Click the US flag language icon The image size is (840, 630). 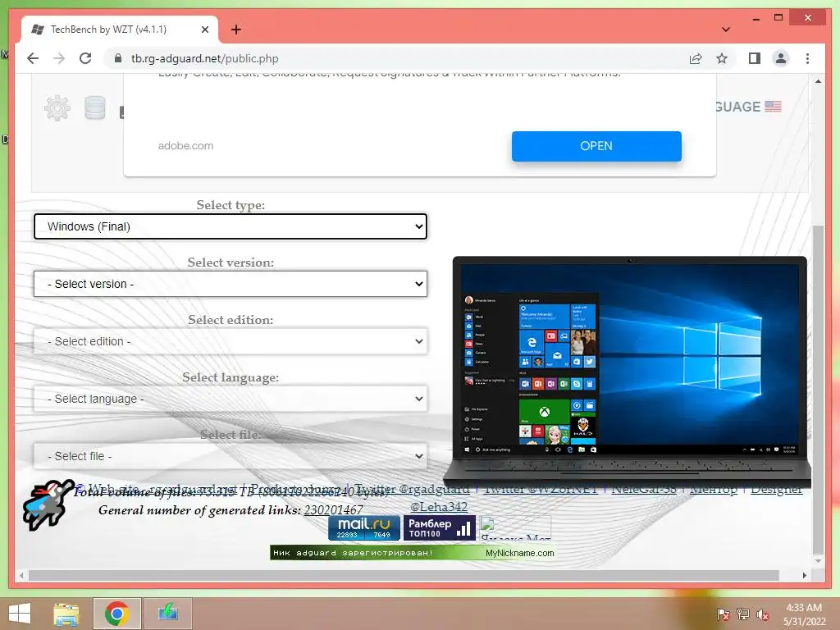tap(773, 106)
